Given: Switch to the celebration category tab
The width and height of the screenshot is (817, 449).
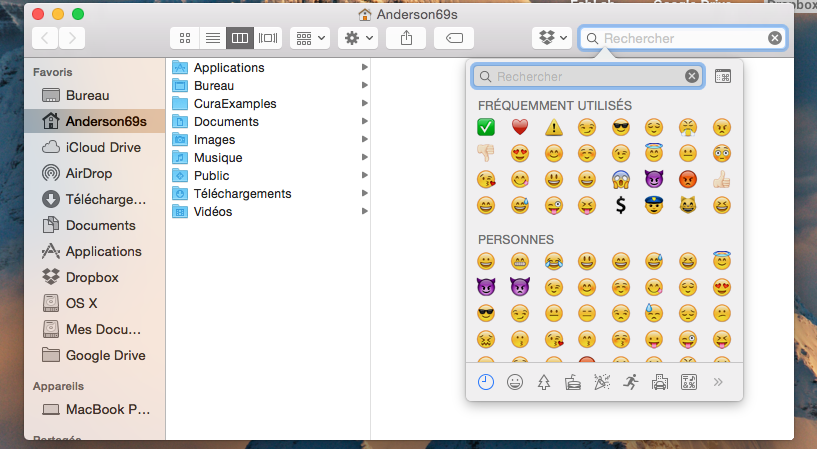Looking at the screenshot, I should click(602, 382).
